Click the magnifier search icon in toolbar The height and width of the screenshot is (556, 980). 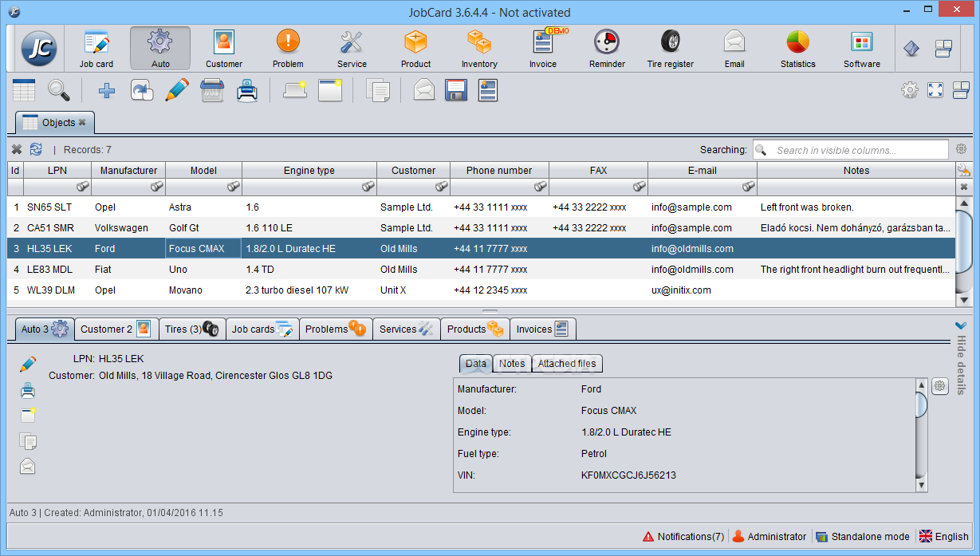pos(59,90)
